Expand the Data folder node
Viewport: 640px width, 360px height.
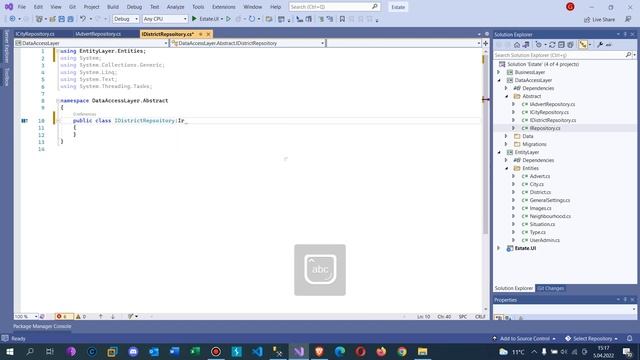pos(507,136)
